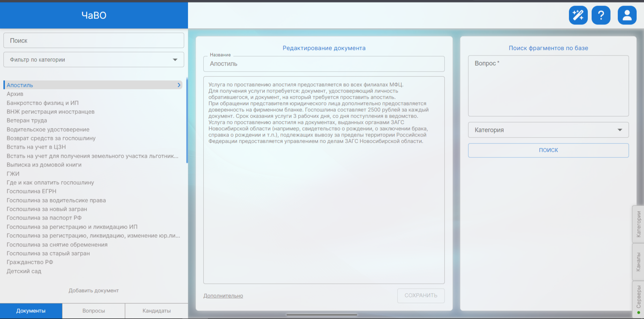Screen dimensions: 644x319
Task: Click the СОХРАНИТЬ button
Action: click(x=421, y=295)
